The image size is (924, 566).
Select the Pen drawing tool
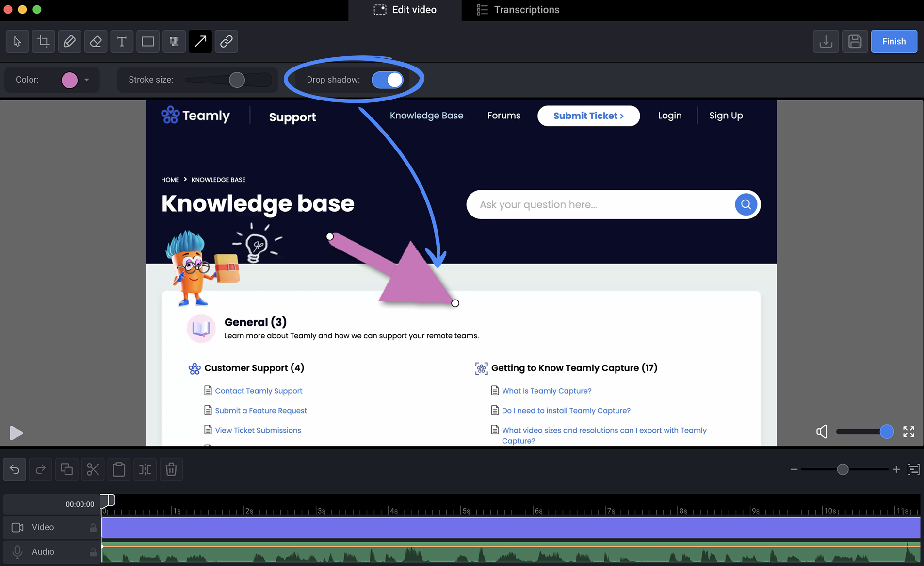pos(69,41)
